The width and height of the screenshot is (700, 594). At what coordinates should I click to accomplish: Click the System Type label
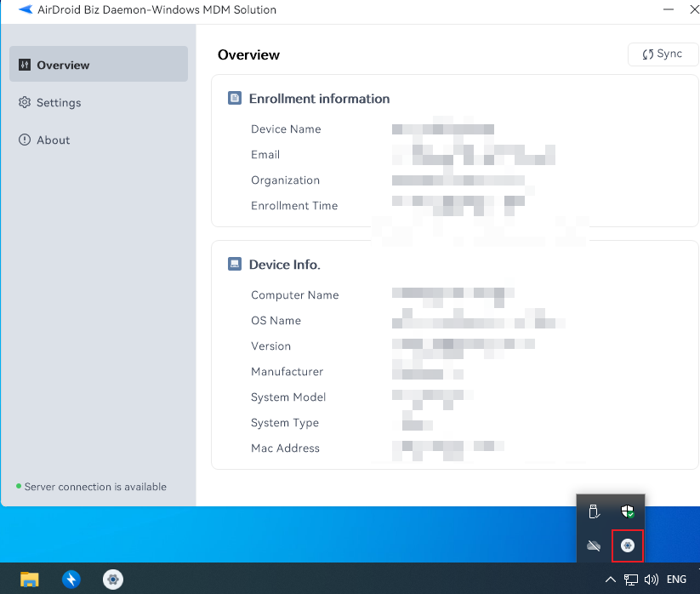285,422
